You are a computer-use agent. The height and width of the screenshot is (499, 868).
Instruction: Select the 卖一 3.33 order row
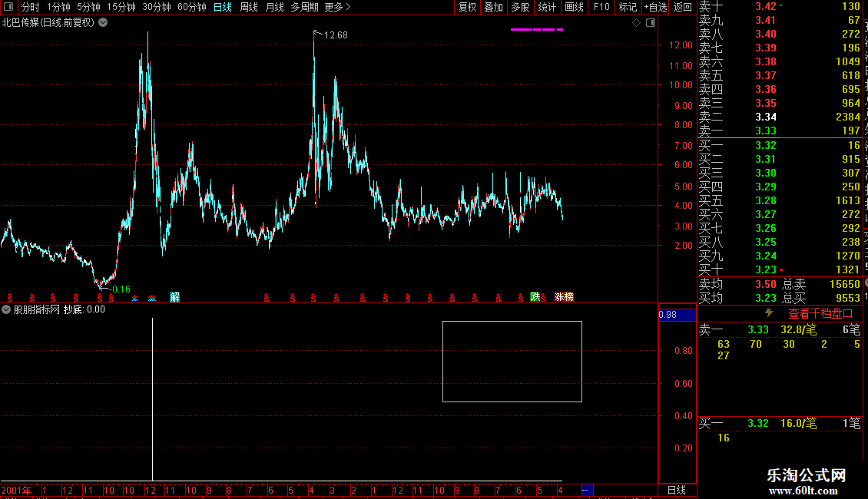(780, 131)
